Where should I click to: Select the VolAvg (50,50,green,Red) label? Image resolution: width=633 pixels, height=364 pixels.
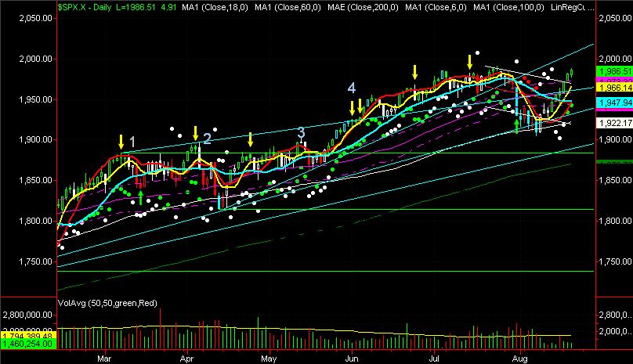pos(107,303)
